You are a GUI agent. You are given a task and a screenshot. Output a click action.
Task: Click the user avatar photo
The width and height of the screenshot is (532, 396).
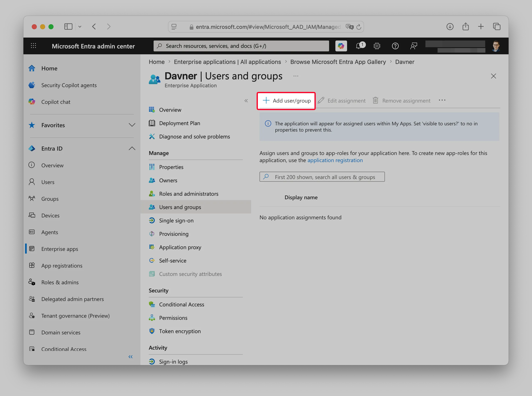coord(496,46)
